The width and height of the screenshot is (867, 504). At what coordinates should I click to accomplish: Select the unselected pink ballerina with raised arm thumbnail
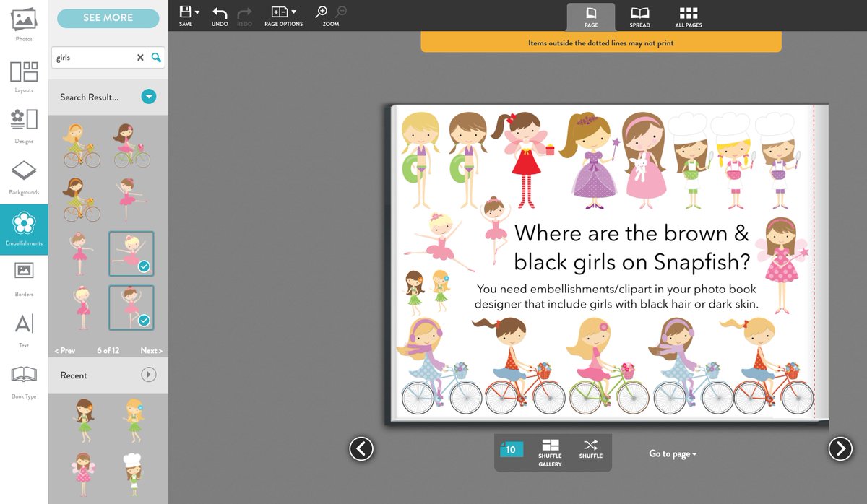click(x=80, y=253)
